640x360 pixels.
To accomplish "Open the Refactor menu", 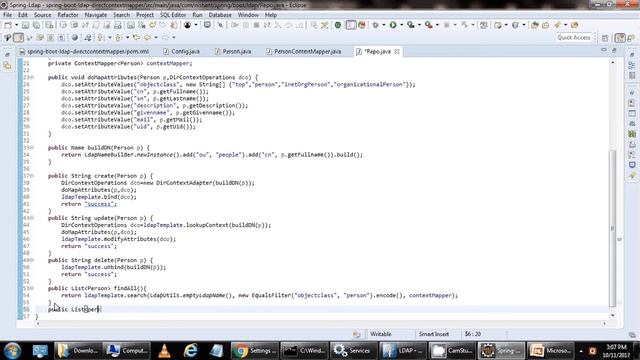I will click(68, 15).
